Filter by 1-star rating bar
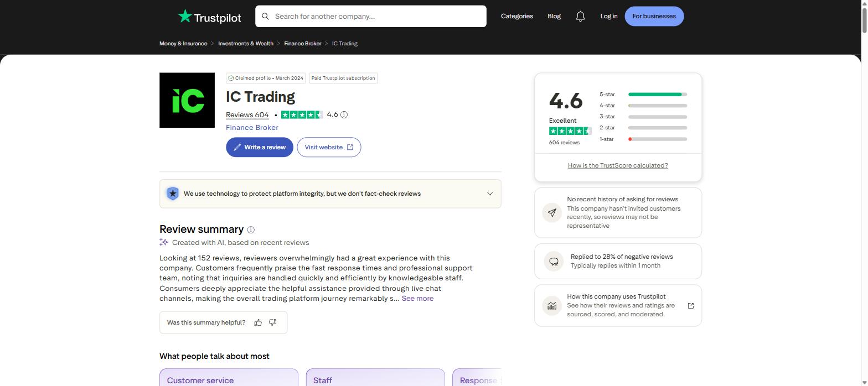This screenshot has height=386, width=868. (x=643, y=139)
